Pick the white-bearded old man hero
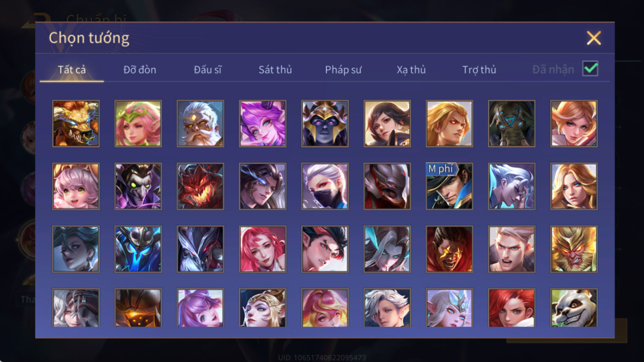 [200, 124]
